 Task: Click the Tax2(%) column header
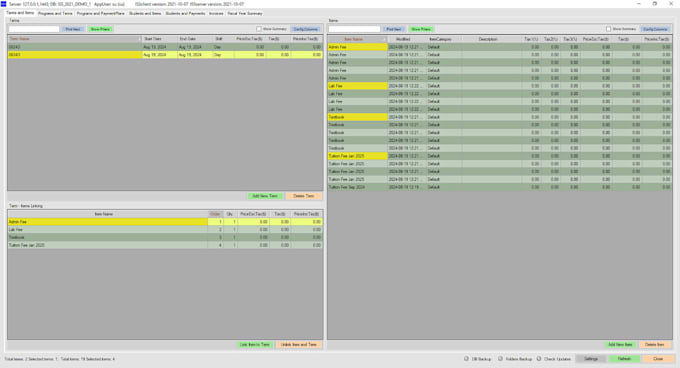click(x=551, y=39)
